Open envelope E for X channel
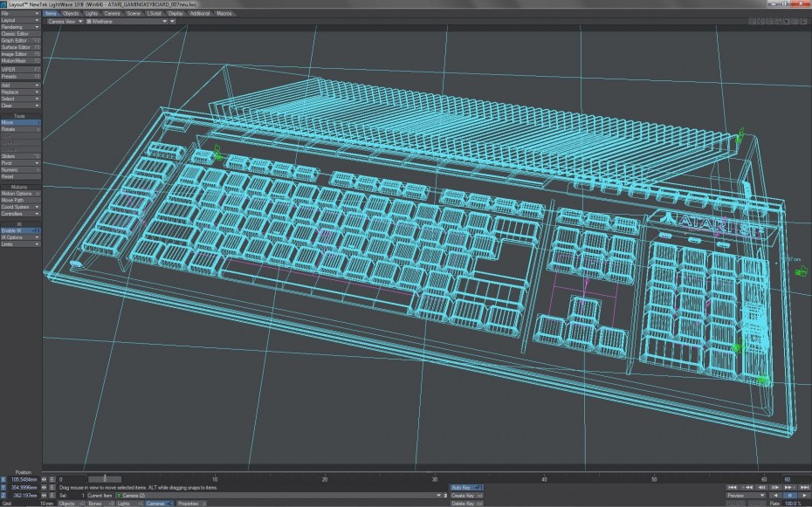 52,480
